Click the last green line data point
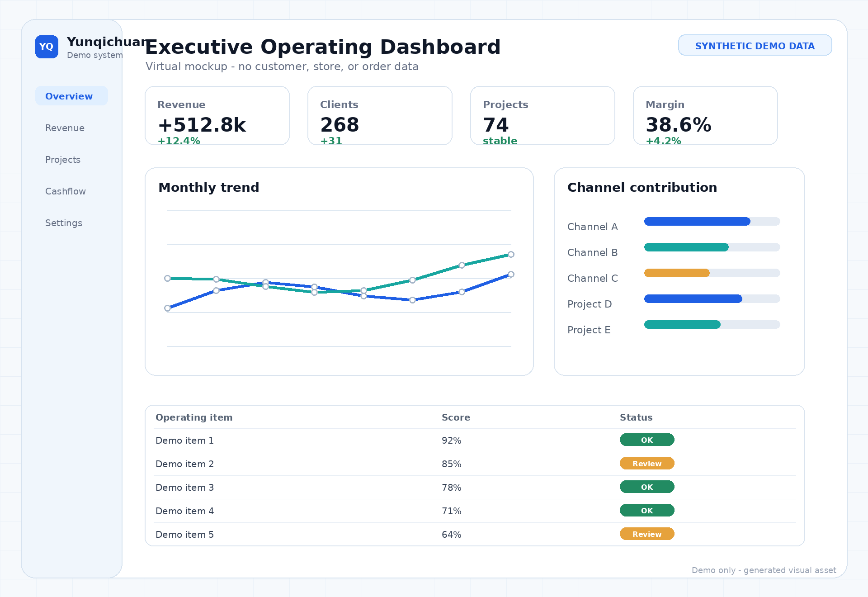868x597 pixels. 511,254
